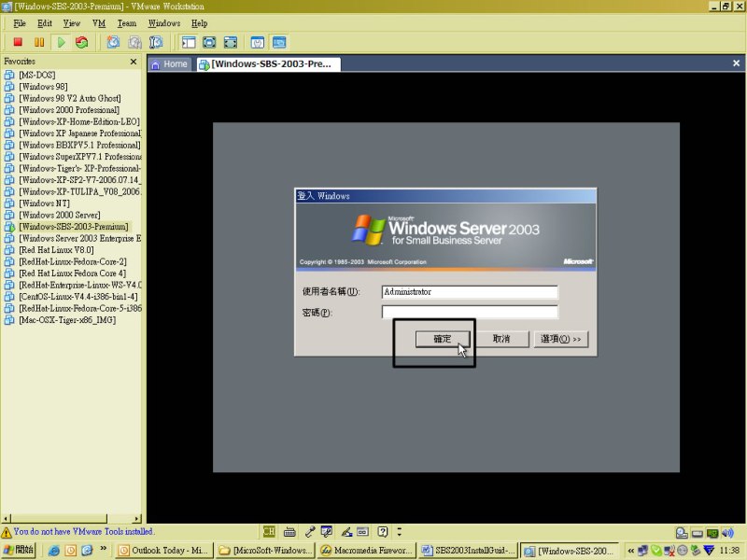This screenshot has height=560, width=747.
Task: Close the current VM tab
Action: 736,63
